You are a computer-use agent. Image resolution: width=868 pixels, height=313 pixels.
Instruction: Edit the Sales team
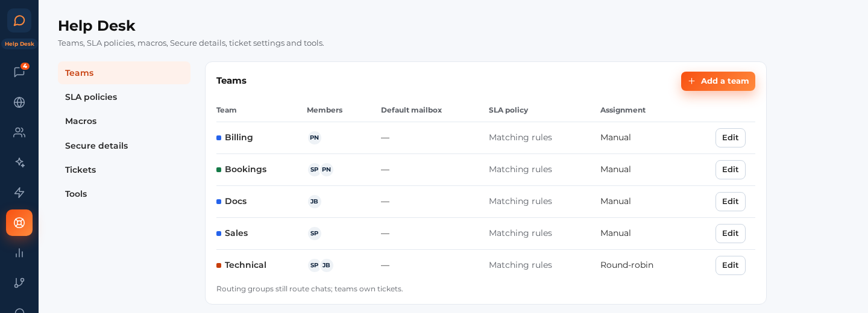coord(730,234)
